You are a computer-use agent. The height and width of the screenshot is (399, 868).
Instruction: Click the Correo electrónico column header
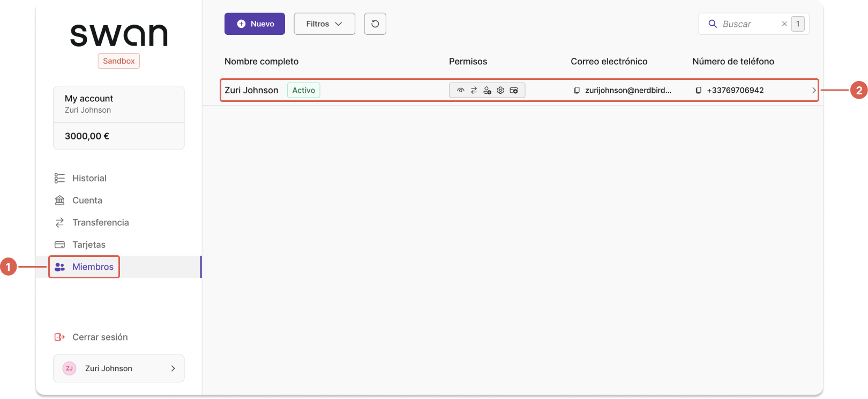[x=609, y=61]
